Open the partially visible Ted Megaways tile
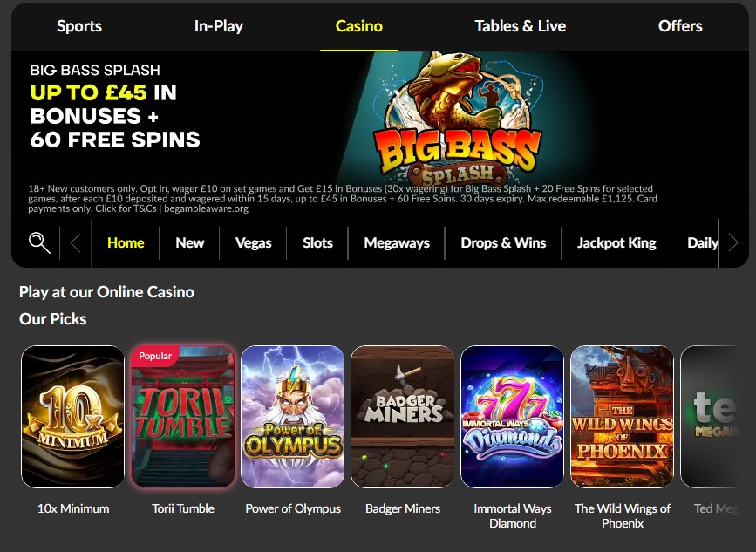 pos(709,417)
